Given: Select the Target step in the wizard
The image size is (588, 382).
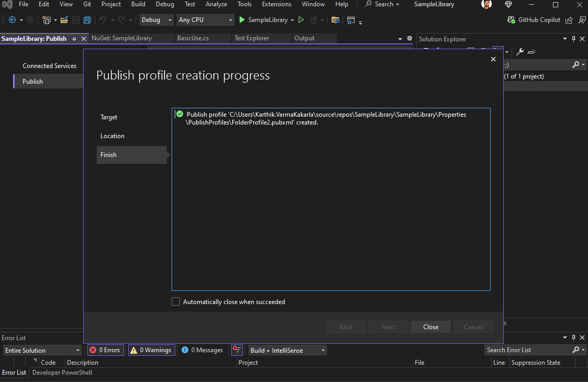Looking at the screenshot, I should pos(109,117).
